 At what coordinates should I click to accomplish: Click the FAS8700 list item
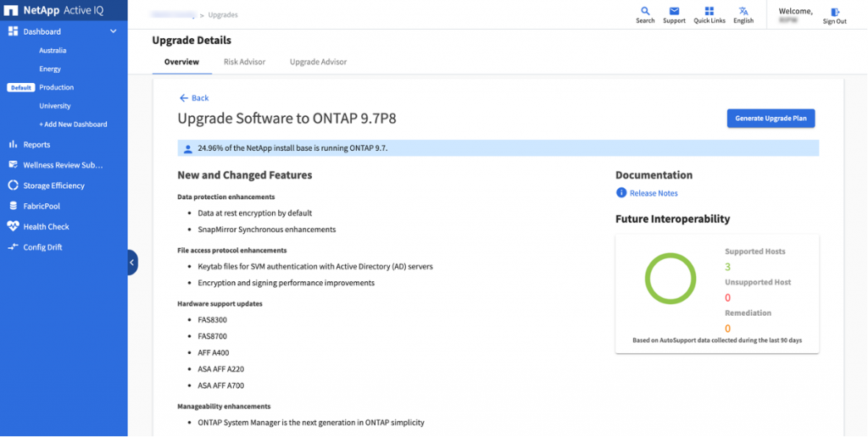click(x=213, y=336)
